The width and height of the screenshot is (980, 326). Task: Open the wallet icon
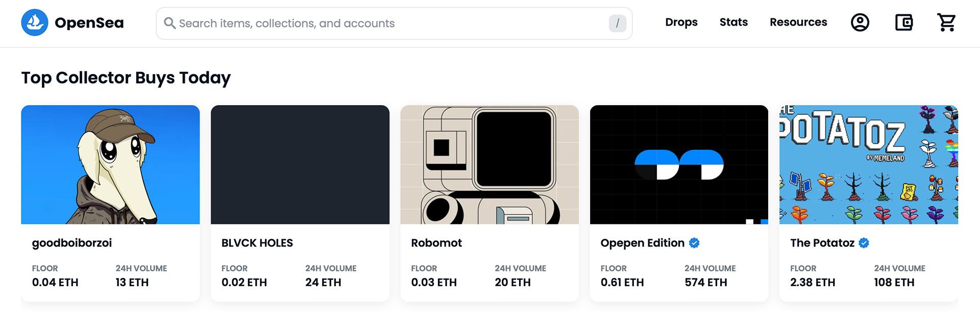(x=904, y=22)
